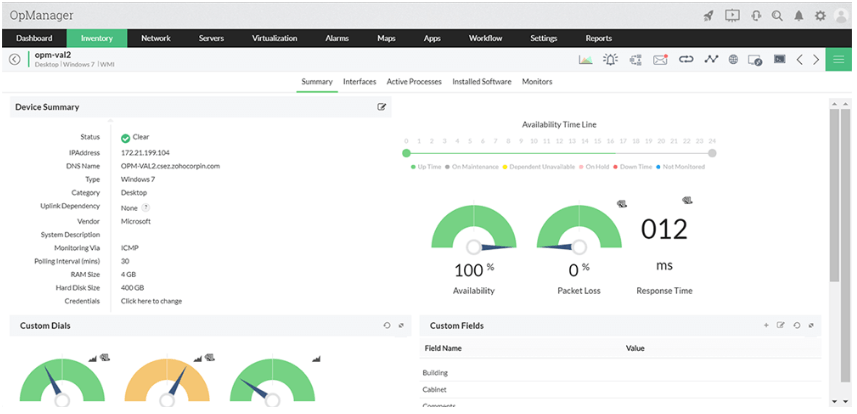Click the search magnifier icon
Viewport: 857px width, 414px height.
pos(777,15)
